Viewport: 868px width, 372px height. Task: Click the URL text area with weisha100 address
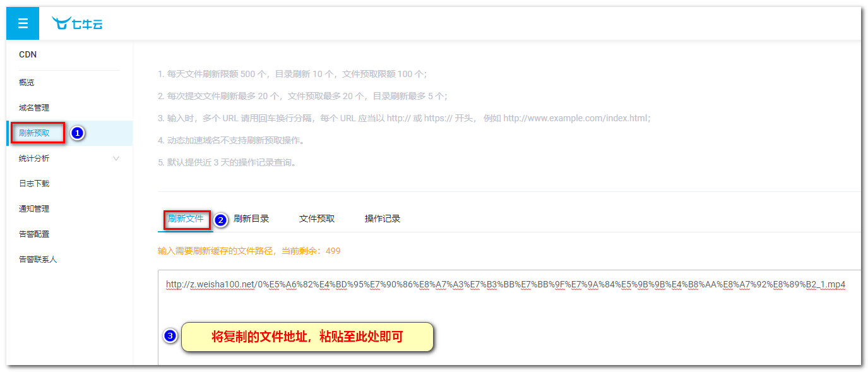pyautogui.click(x=505, y=285)
